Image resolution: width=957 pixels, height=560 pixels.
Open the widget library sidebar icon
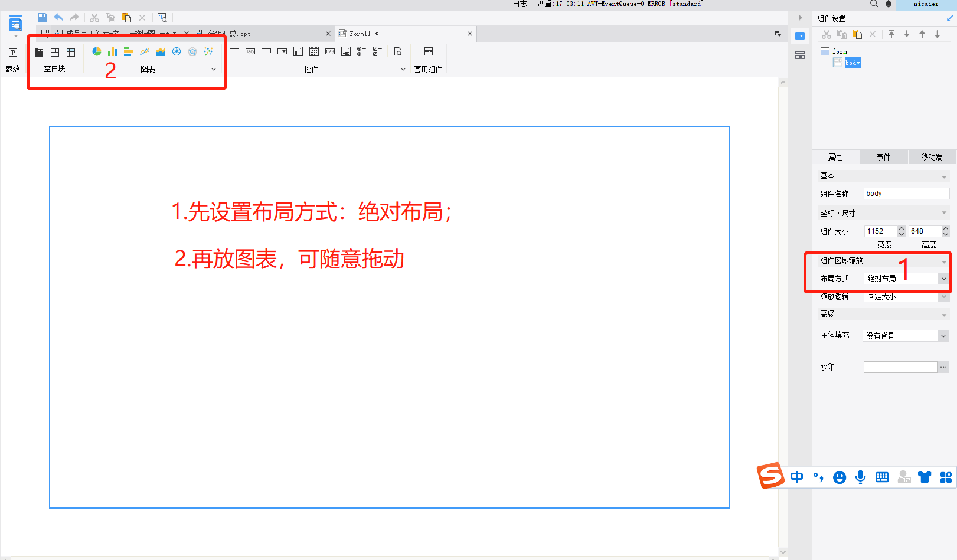(x=800, y=55)
